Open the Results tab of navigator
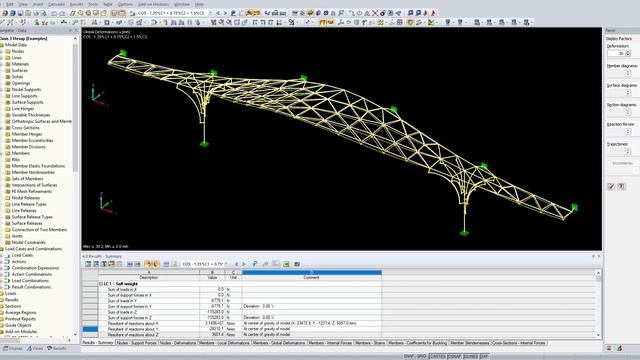Viewport: 640px width, 360px height. coord(56,349)
